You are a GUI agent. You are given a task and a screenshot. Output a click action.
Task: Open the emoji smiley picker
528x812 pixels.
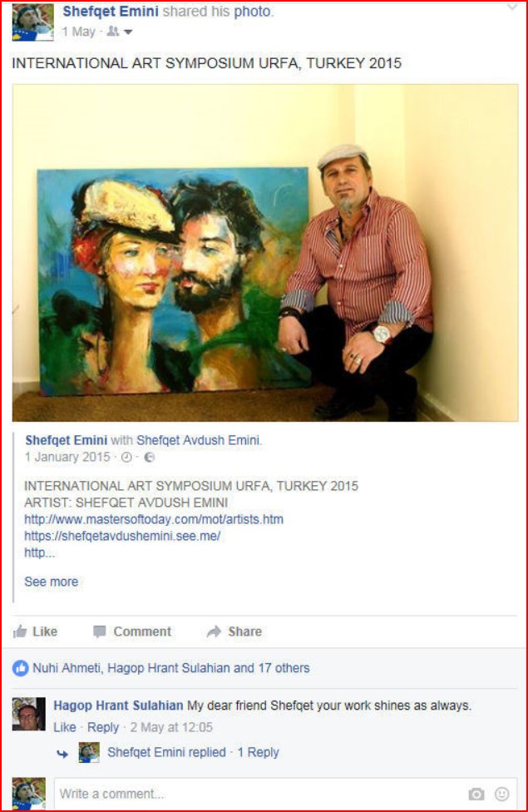501,794
